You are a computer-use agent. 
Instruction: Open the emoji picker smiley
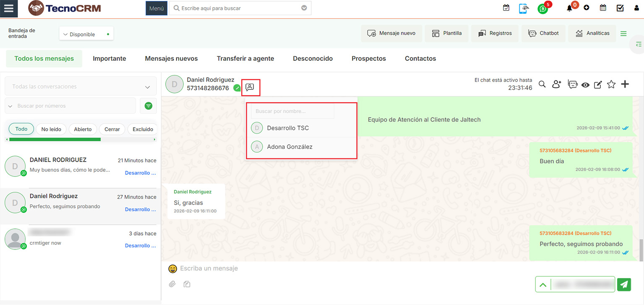(x=172, y=269)
